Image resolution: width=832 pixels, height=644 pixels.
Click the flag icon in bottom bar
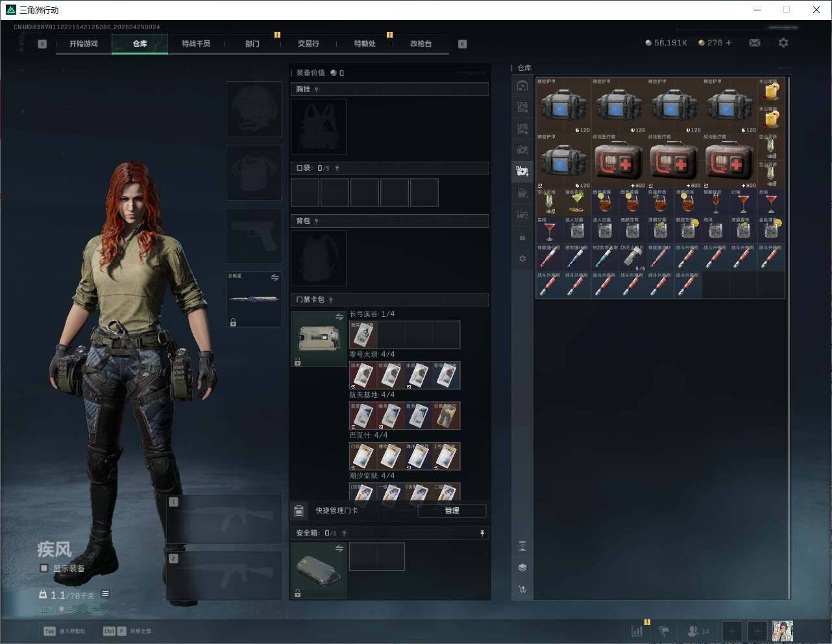click(664, 631)
